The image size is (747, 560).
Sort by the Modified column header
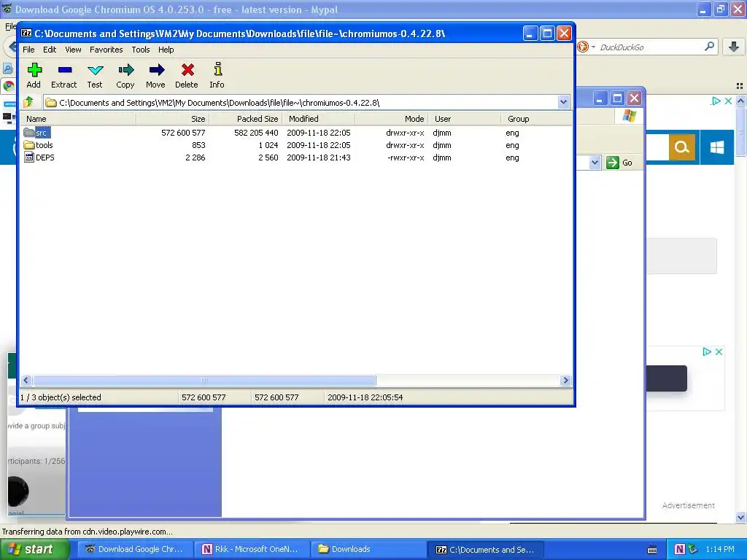(318, 119)
